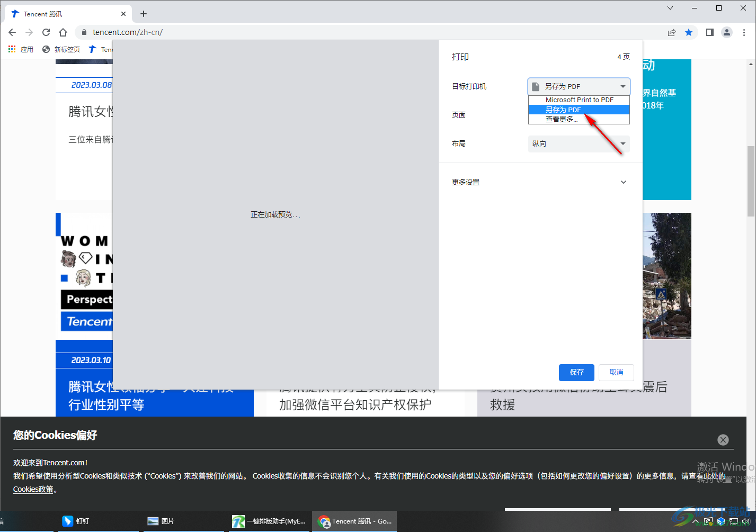756x532 pixels.
Task: Open a new tab with plus button
Action: (144, 14)
